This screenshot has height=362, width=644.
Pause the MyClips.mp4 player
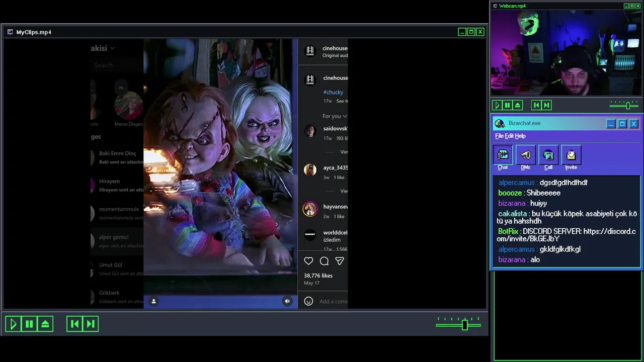click(x=29, y=324)
